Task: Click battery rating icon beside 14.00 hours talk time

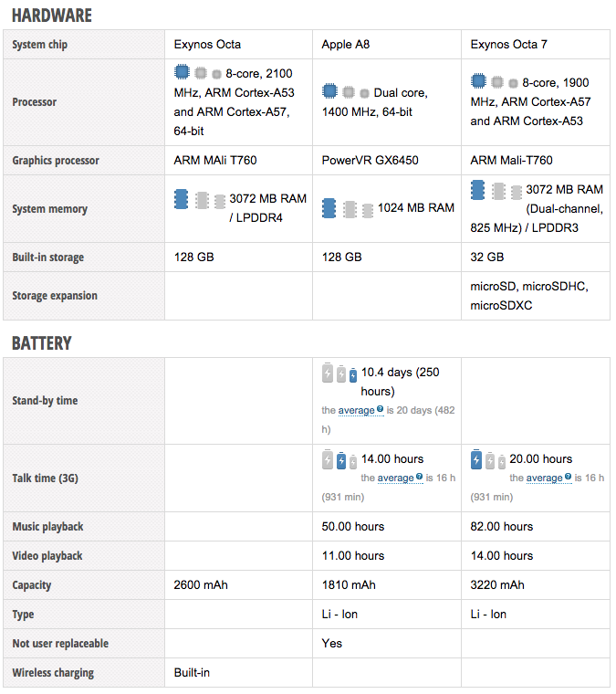Action: (339, 460)
